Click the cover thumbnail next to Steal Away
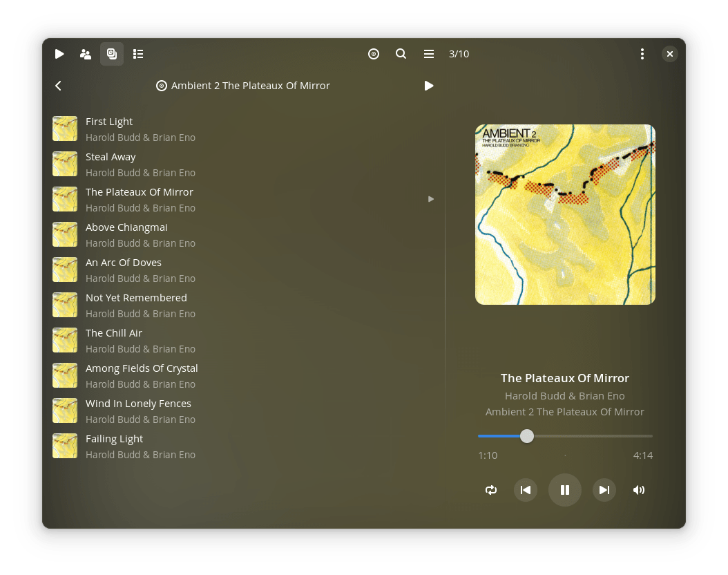The height and width of the screenshot is (575, 728). [65, 164]
